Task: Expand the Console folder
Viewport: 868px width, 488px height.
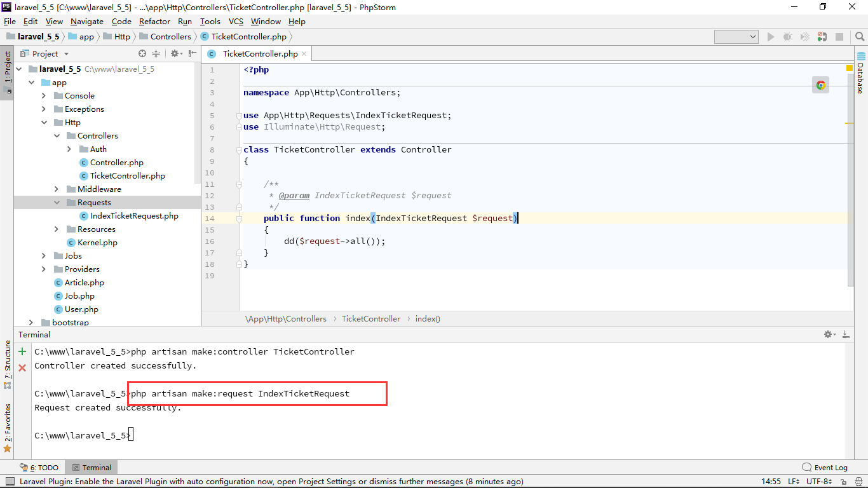Action: click(x=44, y=96)
